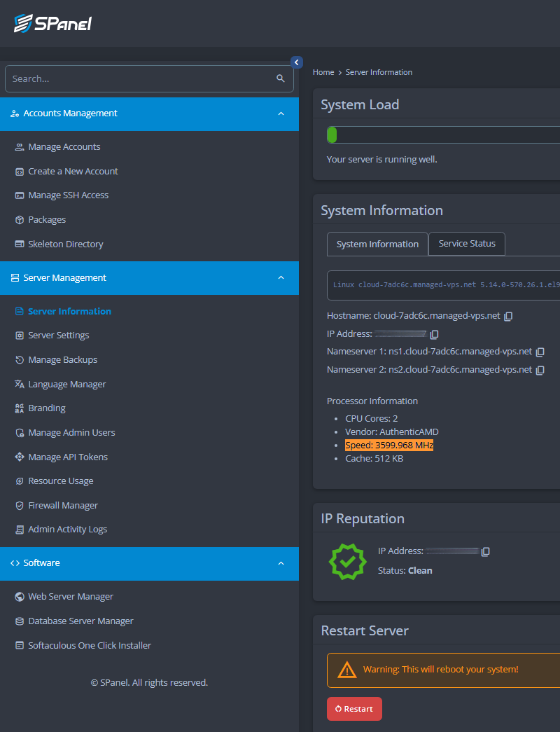Viewport: 560px width, 732px height.
Task: Click the System Load progress bar
Action: click(x=443, y=135)
